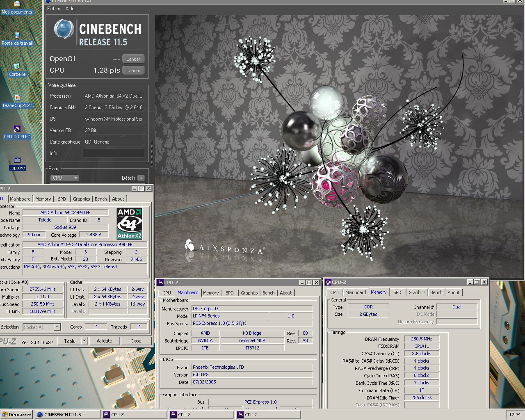
Task: Open the Fichier menu in Cinebench
Action: pyautogui.click(x=53, y=9)
